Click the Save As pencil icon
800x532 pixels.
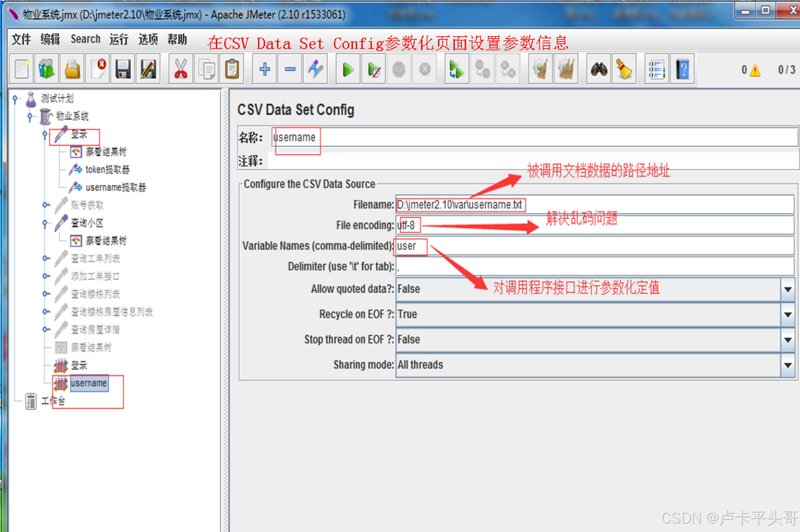tap(148, 70)
